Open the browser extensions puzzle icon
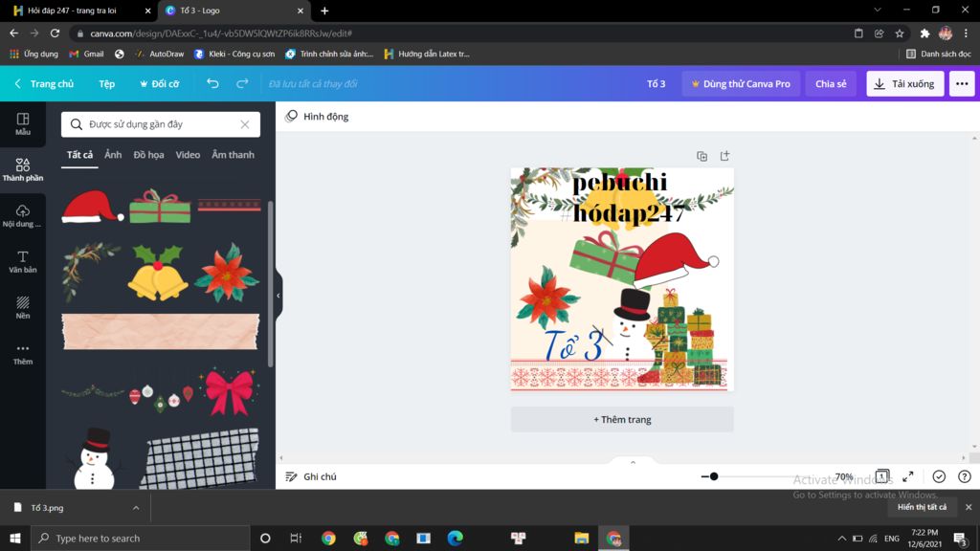Viewport: 980px width, 551px height. (x=924, y=33)
